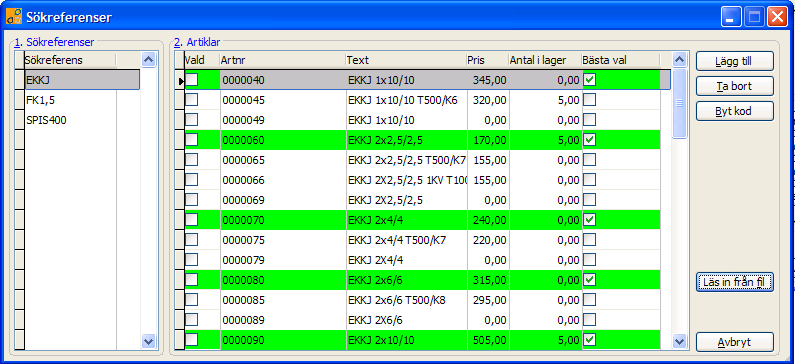Image resolution: width=795 pixels, height=364 pixels.
Task: Click down arrow of Artiklar scrollbar
Action: [679, 341]
